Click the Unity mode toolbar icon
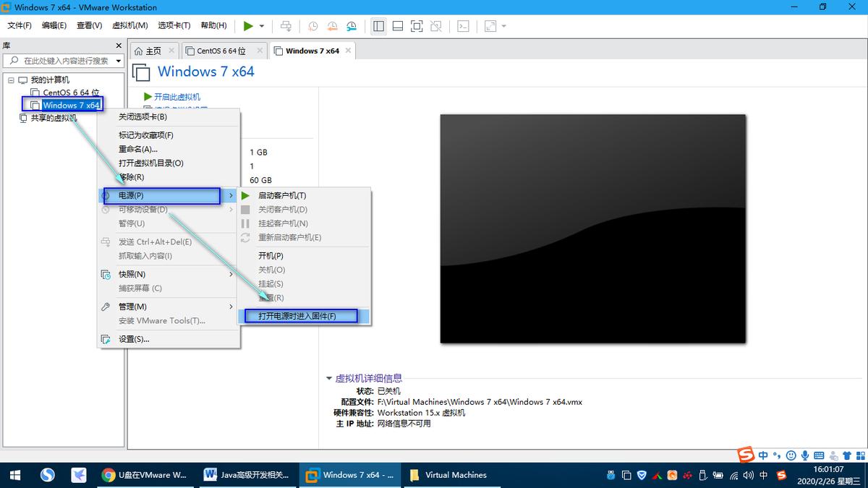 click(436, 26)
